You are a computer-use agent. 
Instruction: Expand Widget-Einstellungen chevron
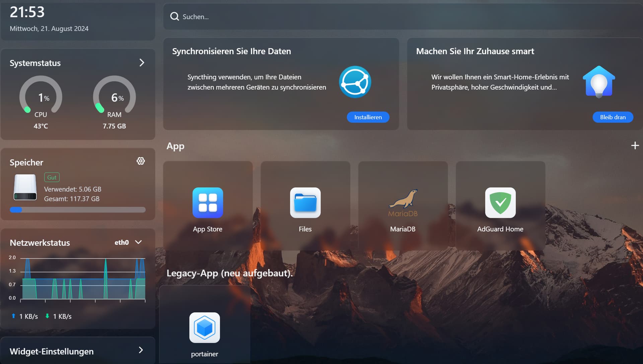(x=141, y=350)
